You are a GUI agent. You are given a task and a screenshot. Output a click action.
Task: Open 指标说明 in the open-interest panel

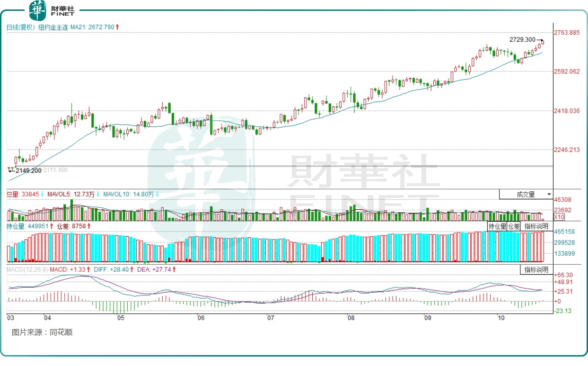pyautogui.click(x=536, y=226)
